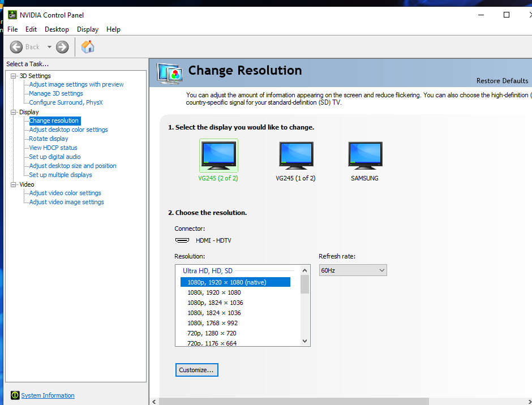The width and height of the screenshot is (532, 405).
Task: Click the Back arrow icon
Action: [16, 47]
